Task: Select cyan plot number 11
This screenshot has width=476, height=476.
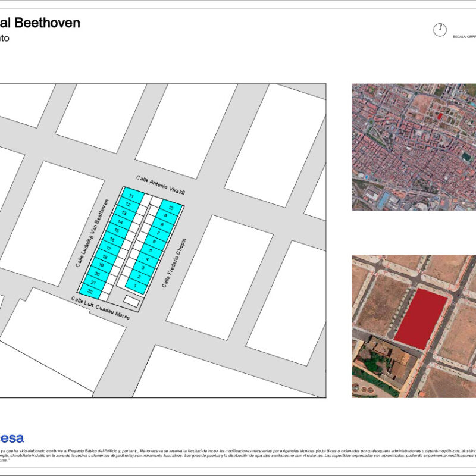Action: tap(130, 196)
